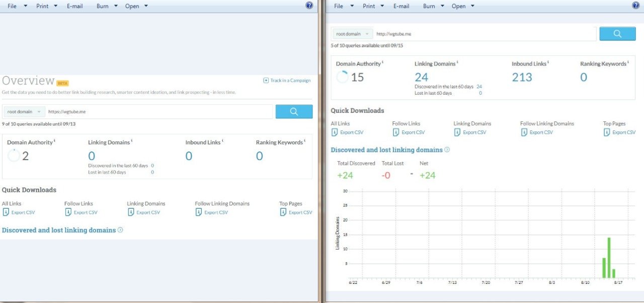
Task: Click help icon beside Discovered heading, left window
Action: [x=120, y=230]
